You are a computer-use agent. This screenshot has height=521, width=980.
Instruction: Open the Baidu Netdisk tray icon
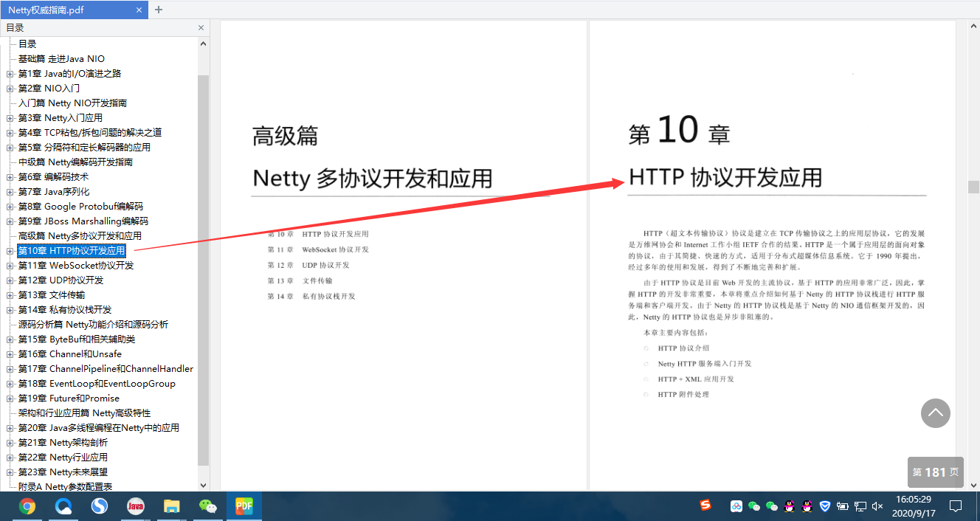click(736, 506)
